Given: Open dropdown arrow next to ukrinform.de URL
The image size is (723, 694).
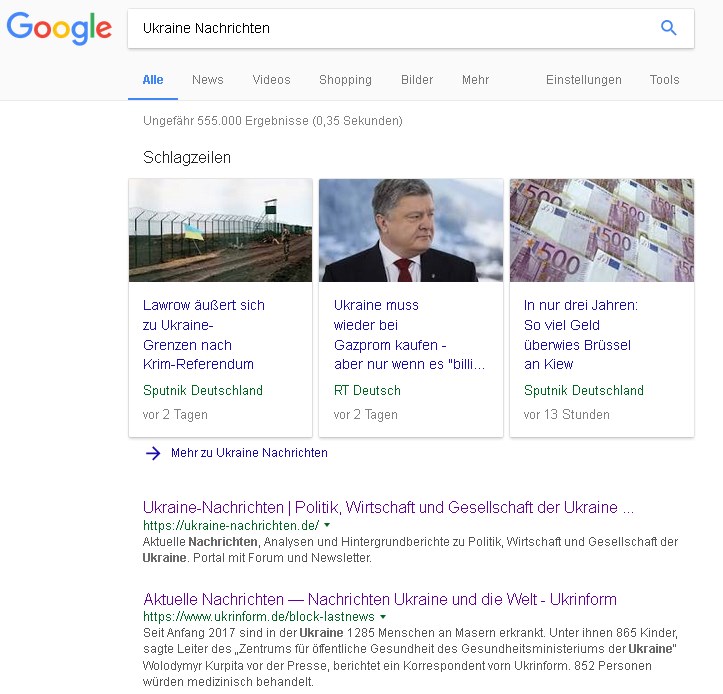Looking at the screenshot, I should (381, 617).
